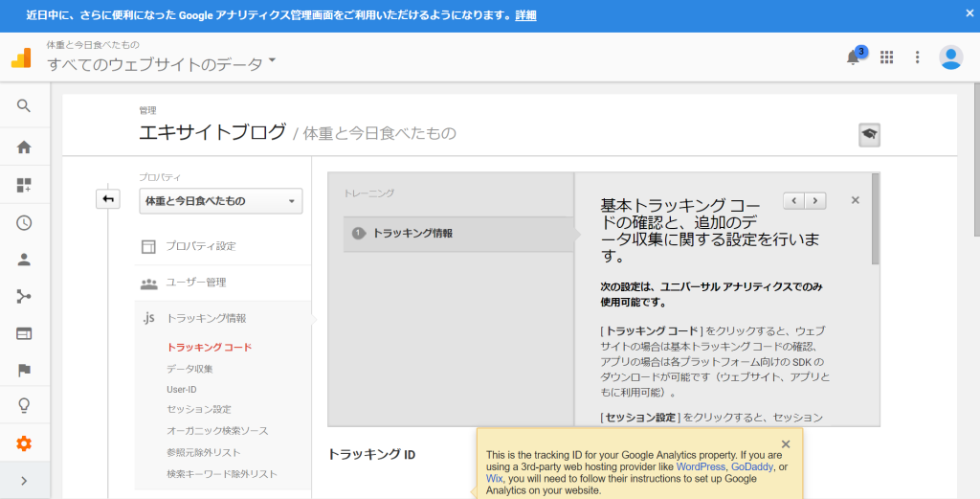This screenshot has width=980, height=499.
Task: Select User-ID submenu item
Action: [181, 389]
